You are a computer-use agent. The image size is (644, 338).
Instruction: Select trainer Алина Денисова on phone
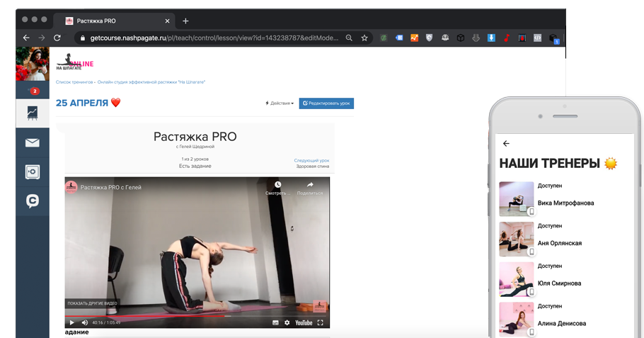[x=562, y=324]
